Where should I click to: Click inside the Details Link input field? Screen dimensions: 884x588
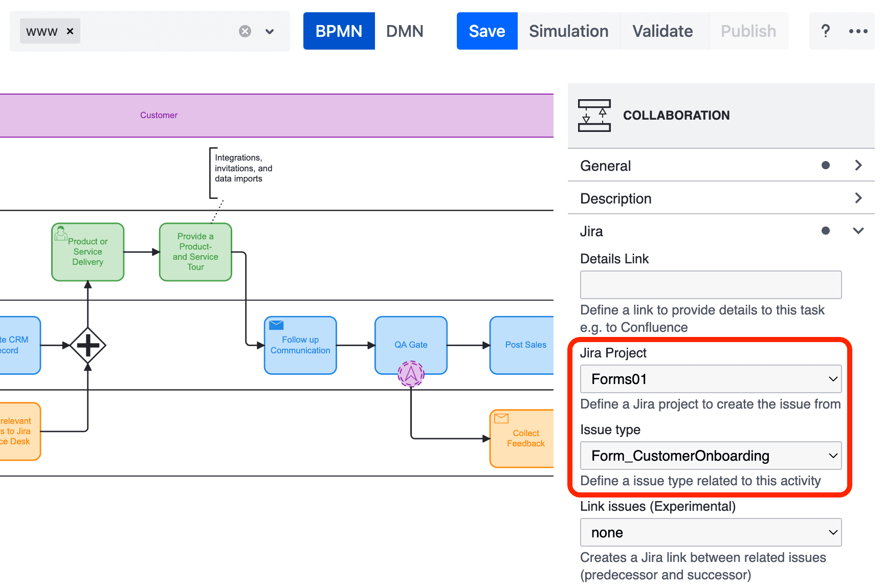tap(711, 285)
